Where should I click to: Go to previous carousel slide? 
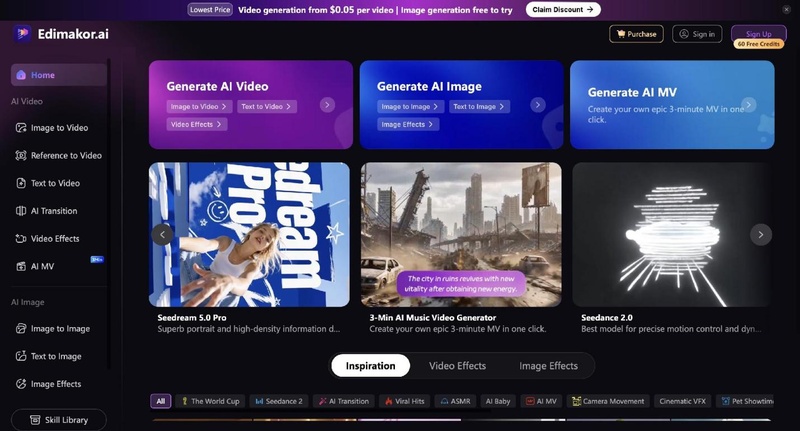pos(163,235)
